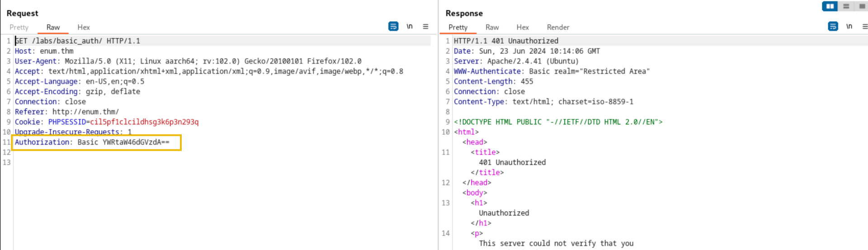
Task: Select the Request Raw tab
Action: [53, 28]
